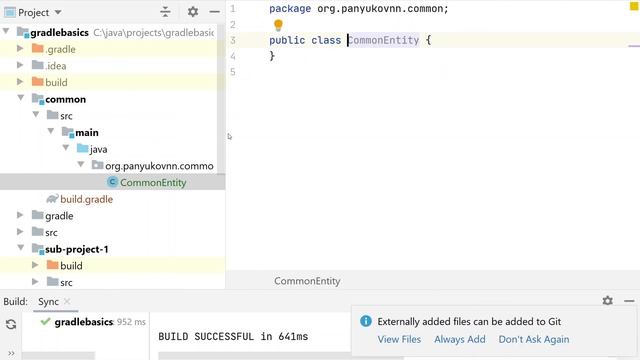Click the orange build folder icon
Image resolution: width=640 pixels, height=360 pixels.
pyautogui.click(x=38, y=82)
